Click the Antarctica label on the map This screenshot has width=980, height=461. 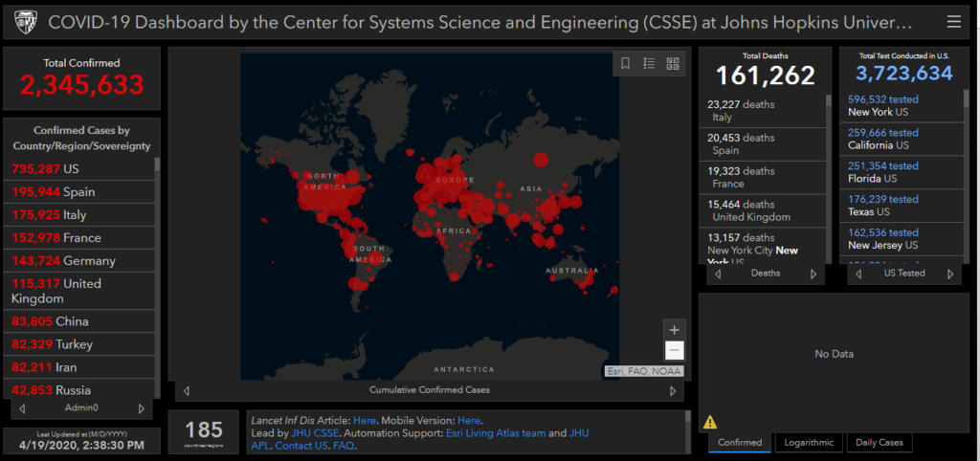click(x=464, y=369)
